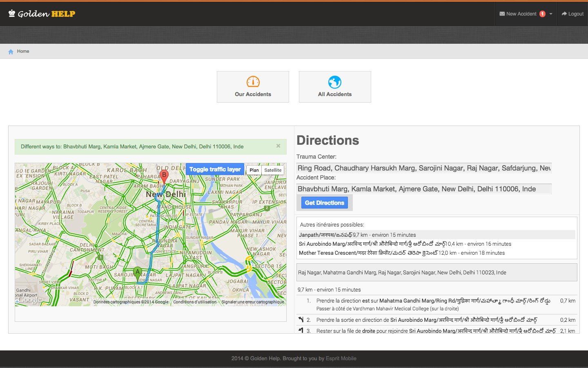Viewport: 588px width, 368px height.
Task: Select the Janpath 9,7 km route
Action: [437, 235]
